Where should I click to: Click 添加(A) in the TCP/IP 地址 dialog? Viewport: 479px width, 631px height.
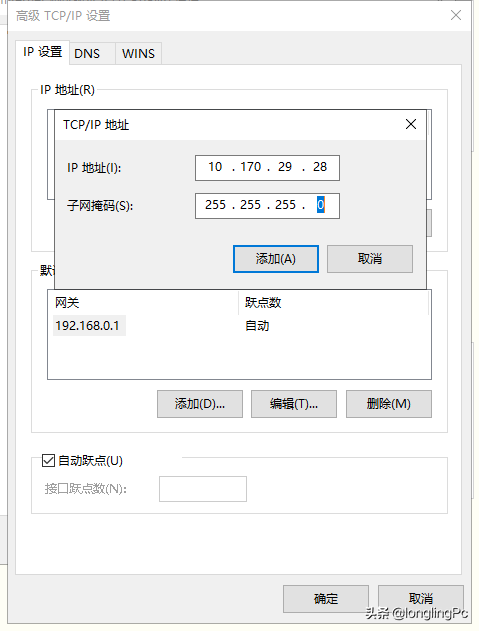pyautogui.click(x=276, y=259)
